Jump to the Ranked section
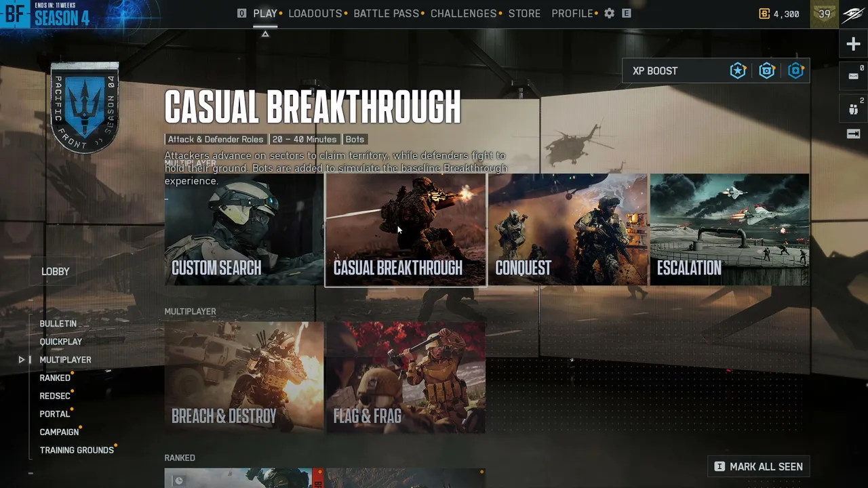Viewport: 868px width, 488px height. pos(55,378)
